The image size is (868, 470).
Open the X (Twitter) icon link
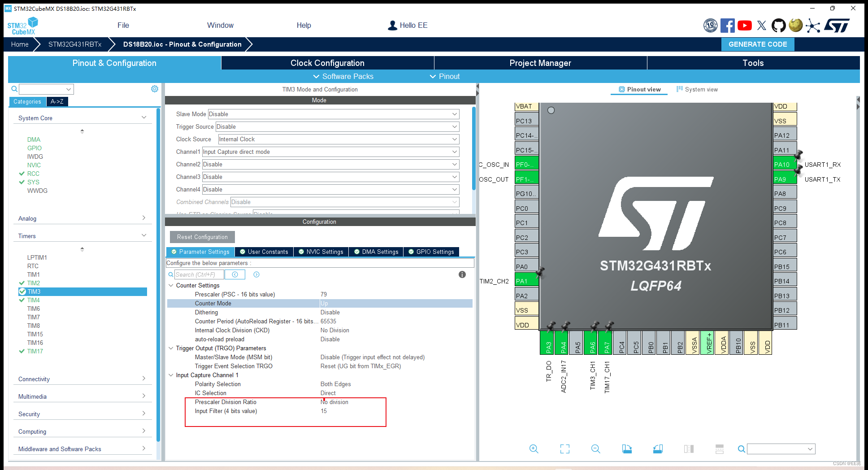[762, 26]
